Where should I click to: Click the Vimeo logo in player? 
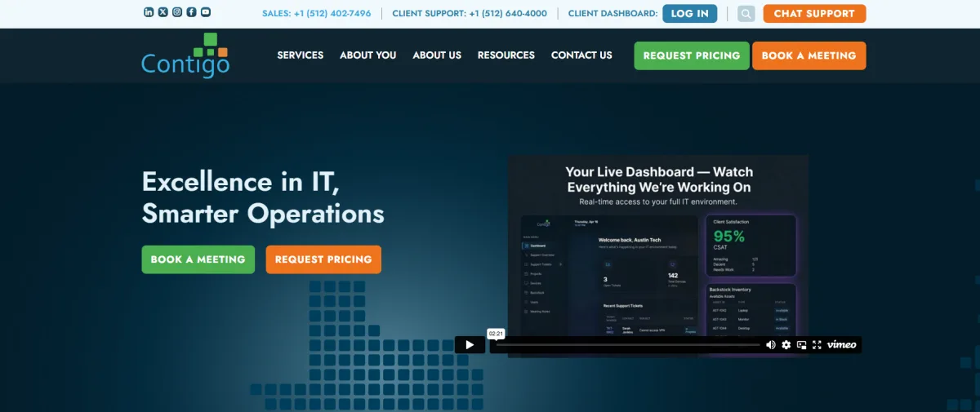[841, 345]
